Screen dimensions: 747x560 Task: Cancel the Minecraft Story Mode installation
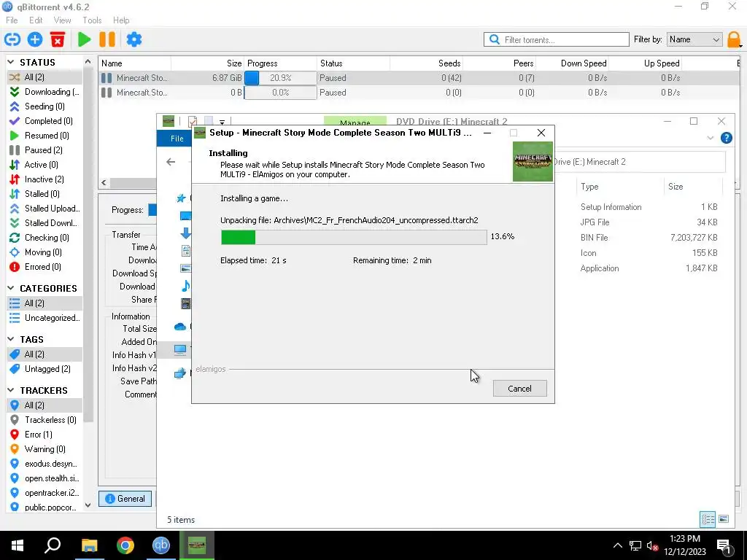tap(519, 389)
